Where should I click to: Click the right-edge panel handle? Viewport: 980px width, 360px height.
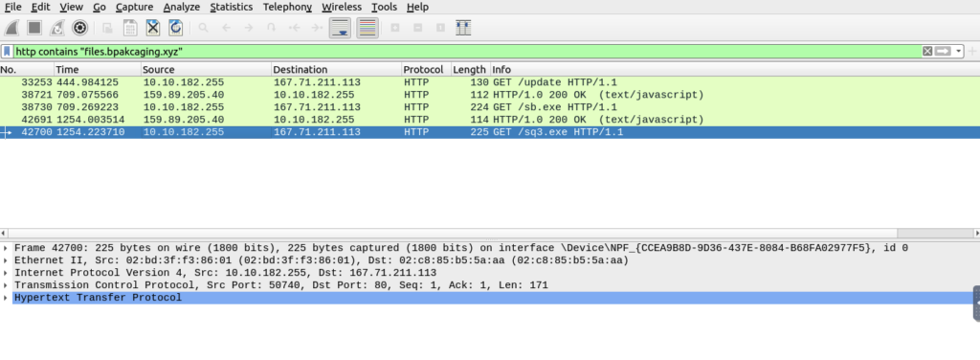(x=976, y=304)
